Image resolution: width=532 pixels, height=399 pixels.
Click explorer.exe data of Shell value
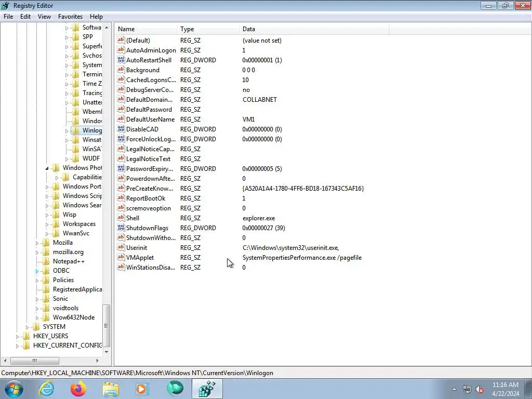coord(259,218)
